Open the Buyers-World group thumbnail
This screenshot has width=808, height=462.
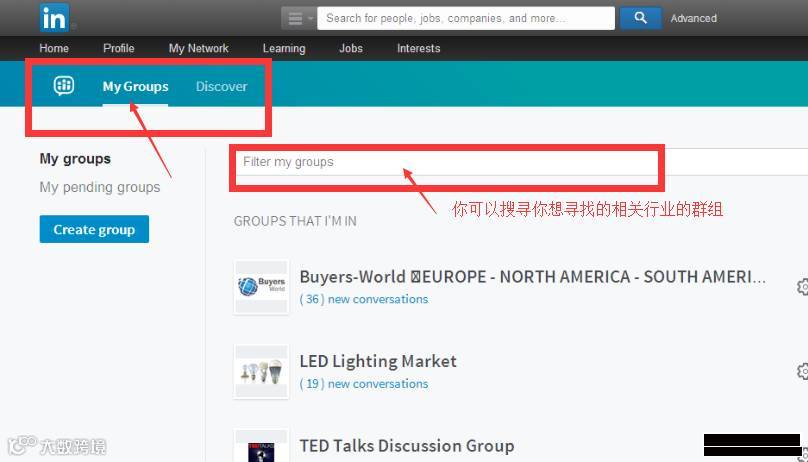click(x=261, y=287)
